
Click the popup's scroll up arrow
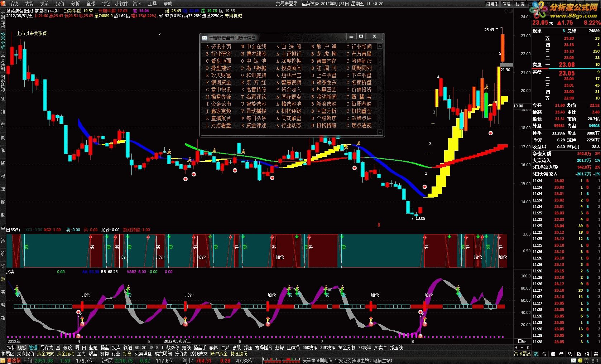(x=380, y=46)
